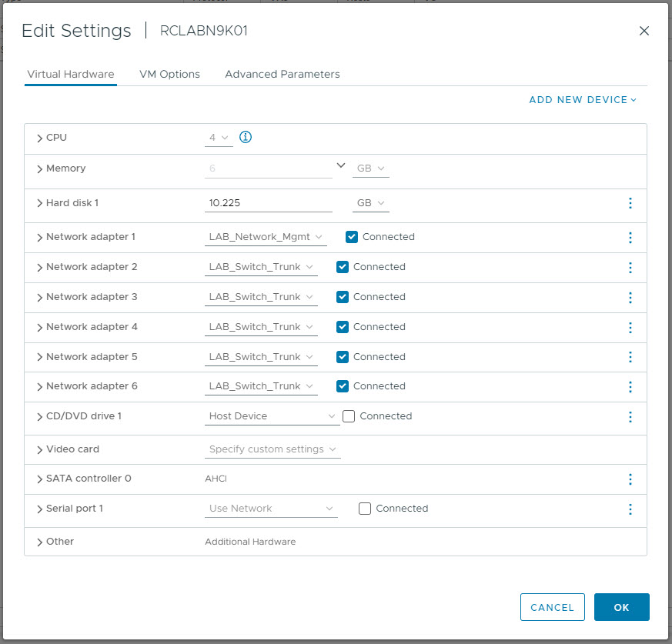Open Network adapter 5 network dropdown
The image size is (672, 644).
coord(261,357)
